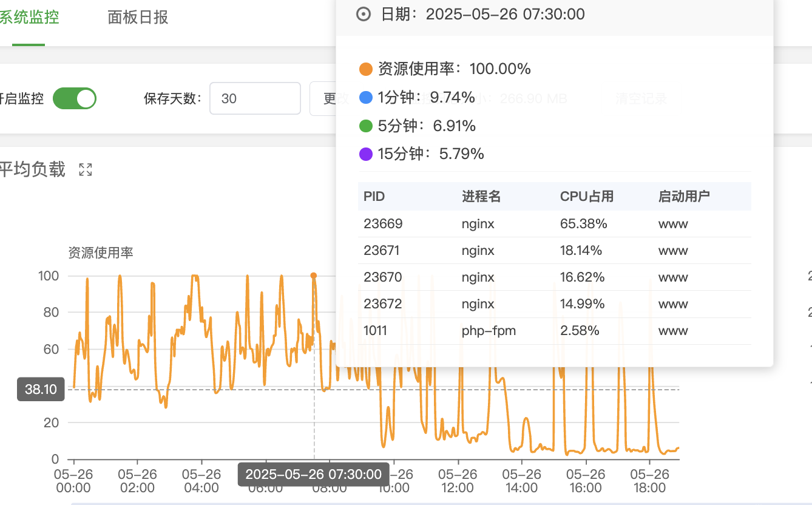
Task: Toggle the 开启监控 switch off
Action: (75, 98)
